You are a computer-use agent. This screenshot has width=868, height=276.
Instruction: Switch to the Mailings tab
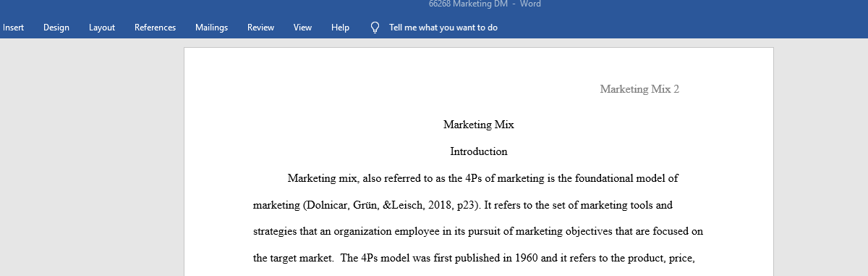(211, 28)
